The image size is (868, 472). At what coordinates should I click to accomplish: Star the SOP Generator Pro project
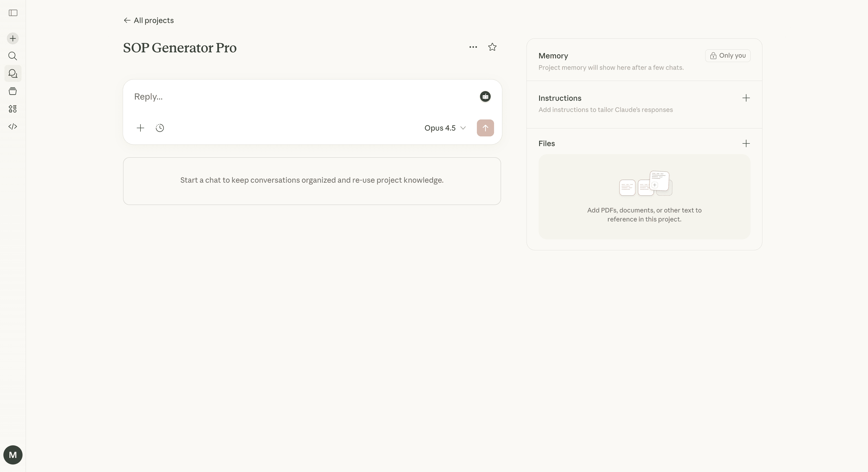pos(492,47)
